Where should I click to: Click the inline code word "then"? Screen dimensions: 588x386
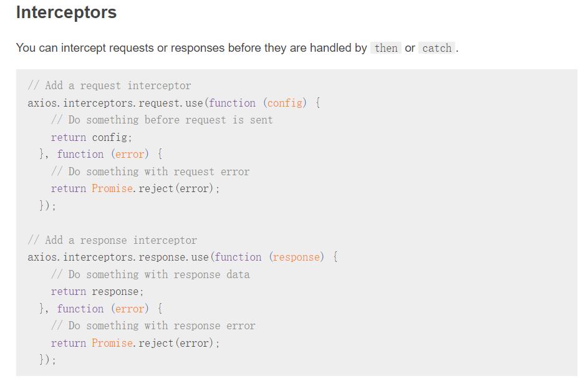point(386,48)
